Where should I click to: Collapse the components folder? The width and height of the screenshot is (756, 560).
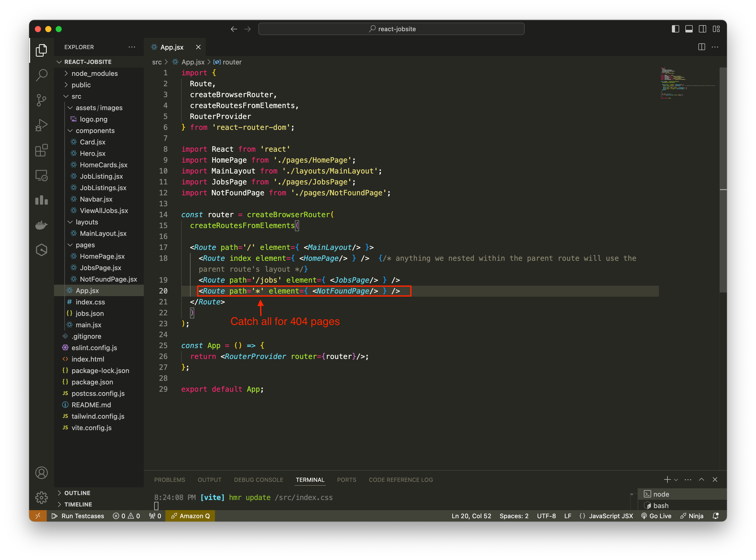click(x=99, y=130)
